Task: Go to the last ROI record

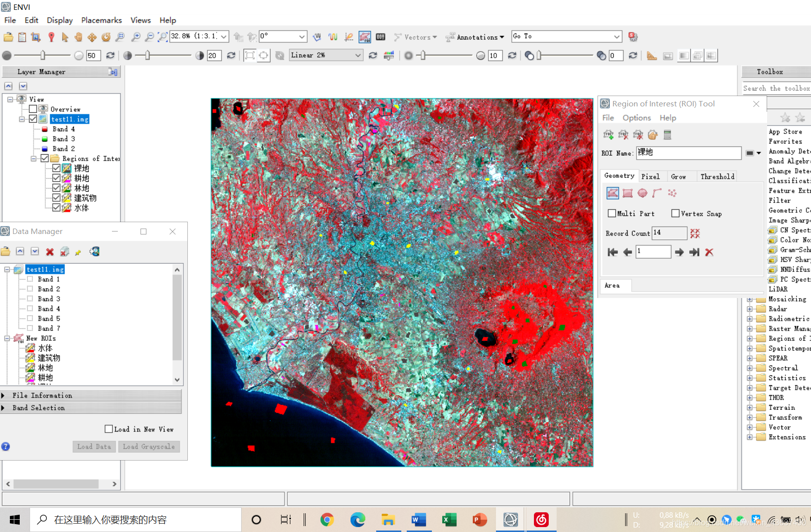Action: pyautogui.click(x=694, y=252)
